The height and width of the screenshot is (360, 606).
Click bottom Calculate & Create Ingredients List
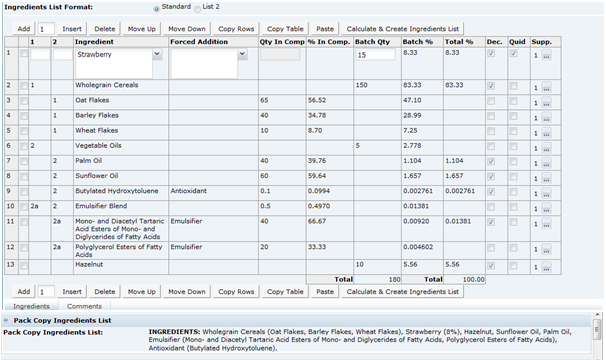coord(402,292)
